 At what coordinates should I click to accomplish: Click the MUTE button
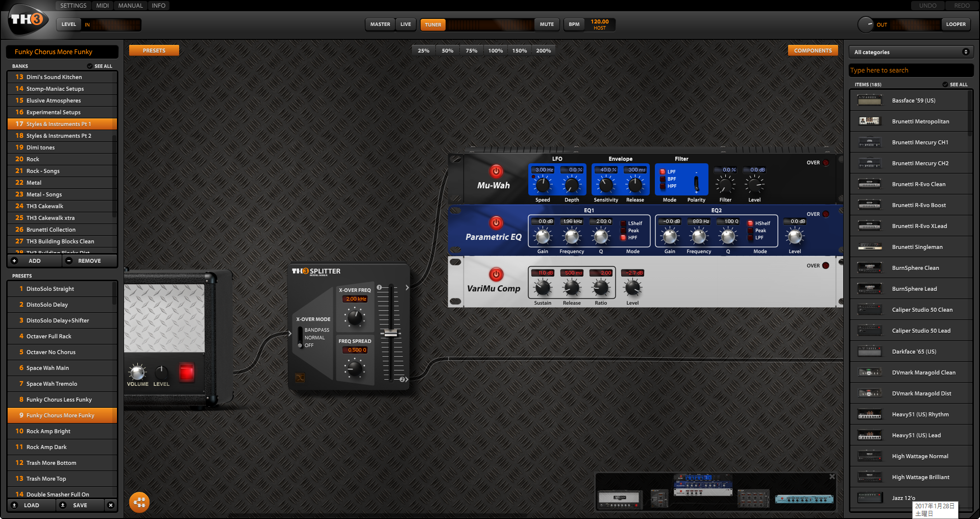[x=547, y=24]
